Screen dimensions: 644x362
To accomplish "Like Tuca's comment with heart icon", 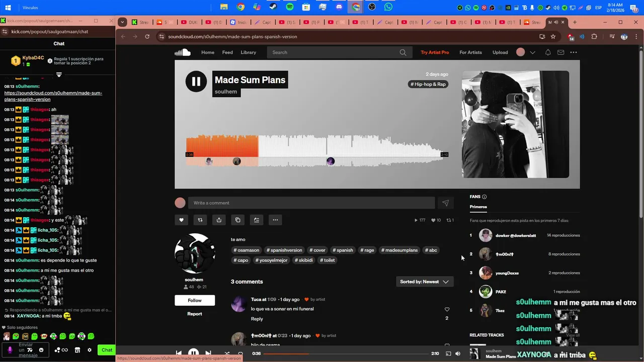I will (x=447, y=309).
